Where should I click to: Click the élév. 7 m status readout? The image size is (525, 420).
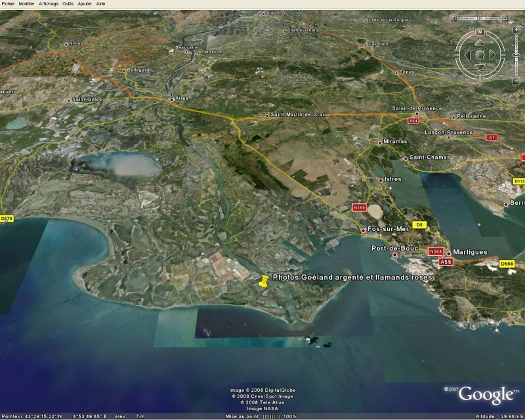coord(130,416)
